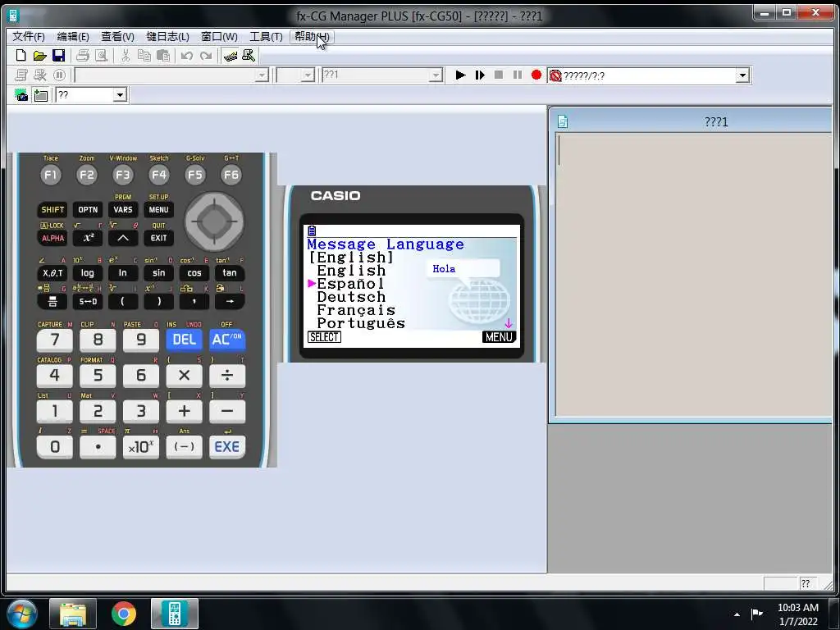Expand the ??1 key log dropdown
This screenshot has width=840, height=630.
tap(436, 75)
